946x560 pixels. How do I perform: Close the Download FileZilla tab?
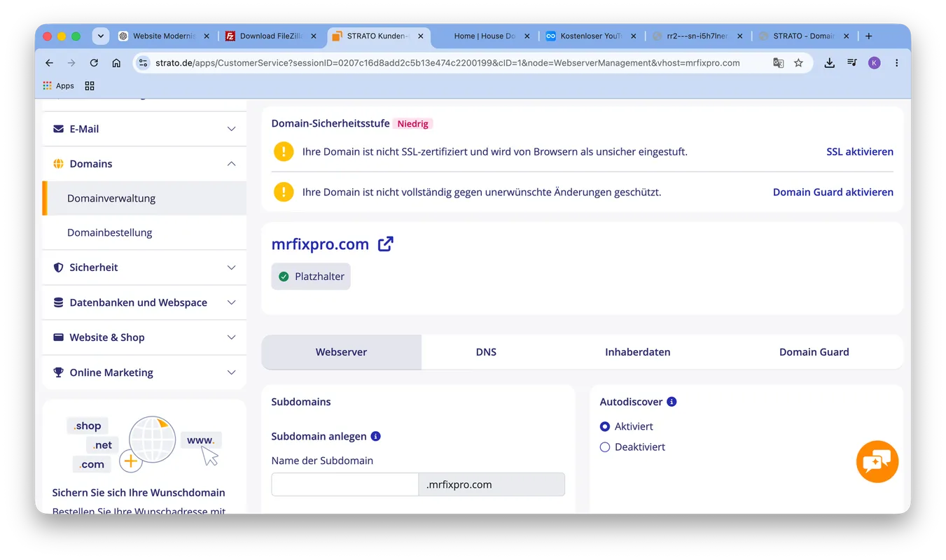pyautogui.click(x=313, y=36)
